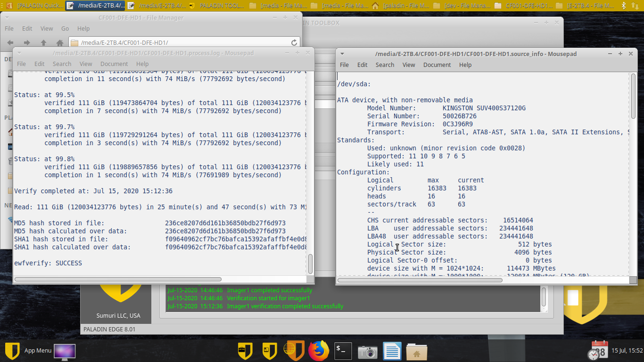Open Help menu in process.log Mousepad

pos(142,64)
